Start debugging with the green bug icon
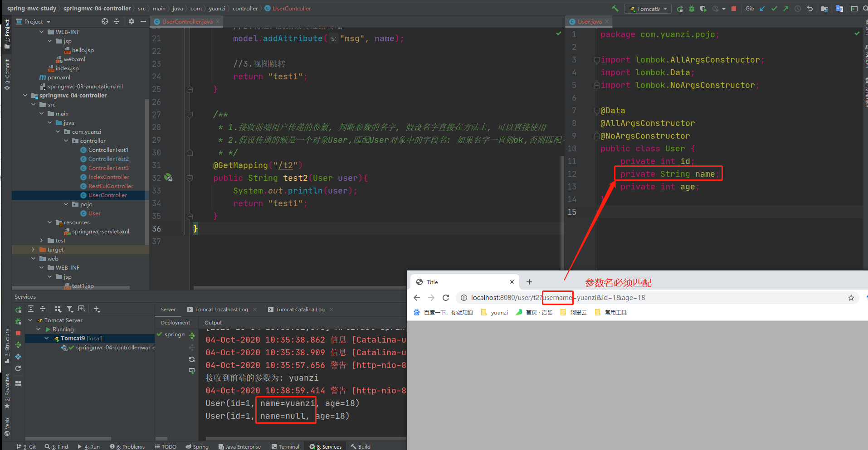 (x=692, y=9)
